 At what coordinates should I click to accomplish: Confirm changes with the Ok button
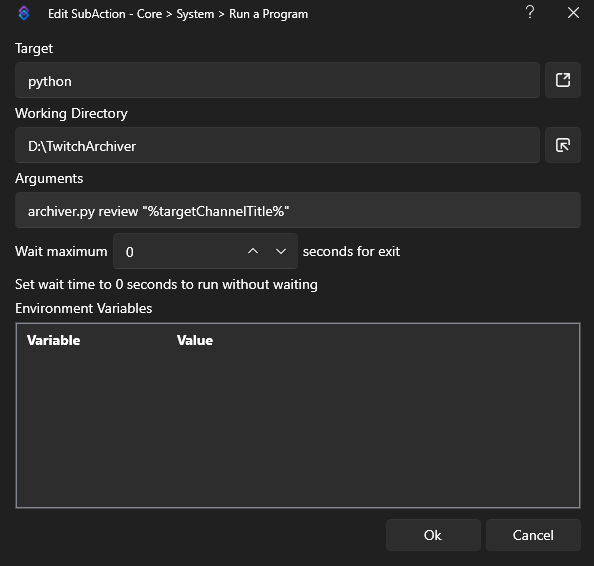(433, 535)
